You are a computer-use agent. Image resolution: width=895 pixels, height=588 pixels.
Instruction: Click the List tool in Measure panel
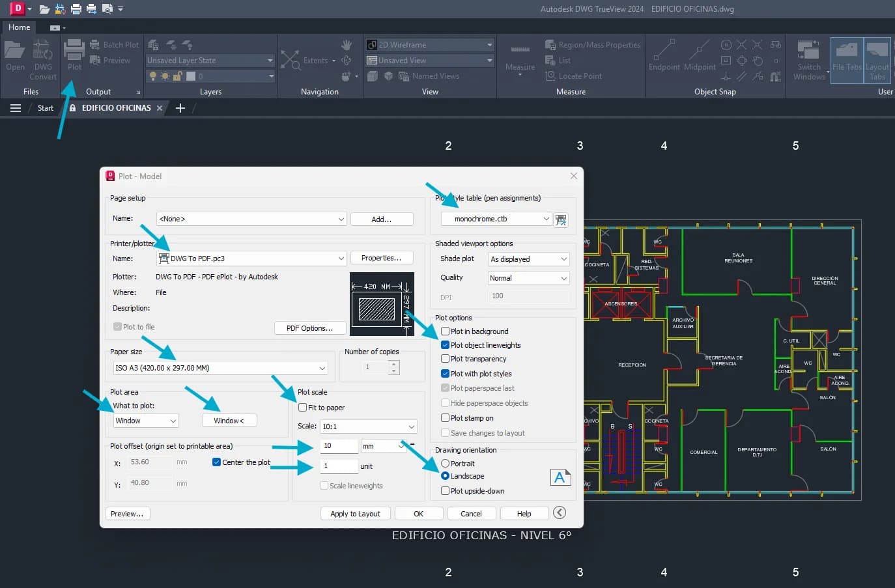tap(558, 61)
